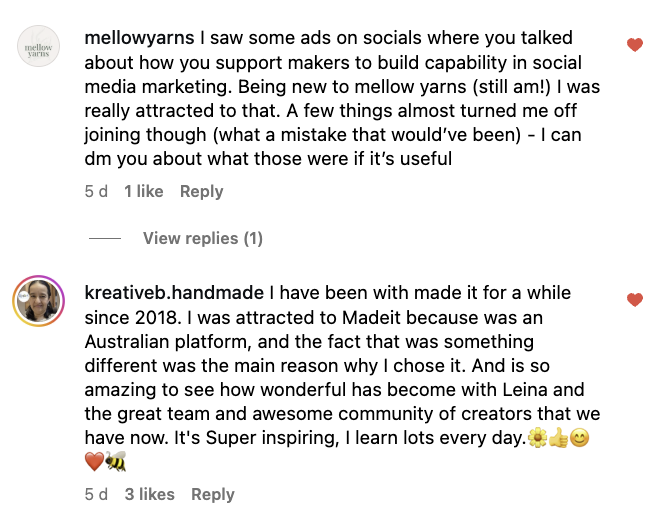
Task: Click the red heart emoji beside the bee
Action: pyautogui.click(x=95, y=461)
